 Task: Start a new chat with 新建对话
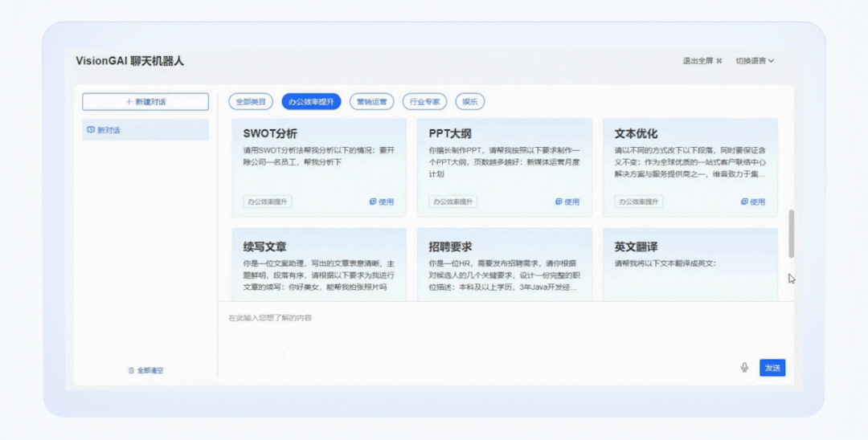tap(145, 102)
